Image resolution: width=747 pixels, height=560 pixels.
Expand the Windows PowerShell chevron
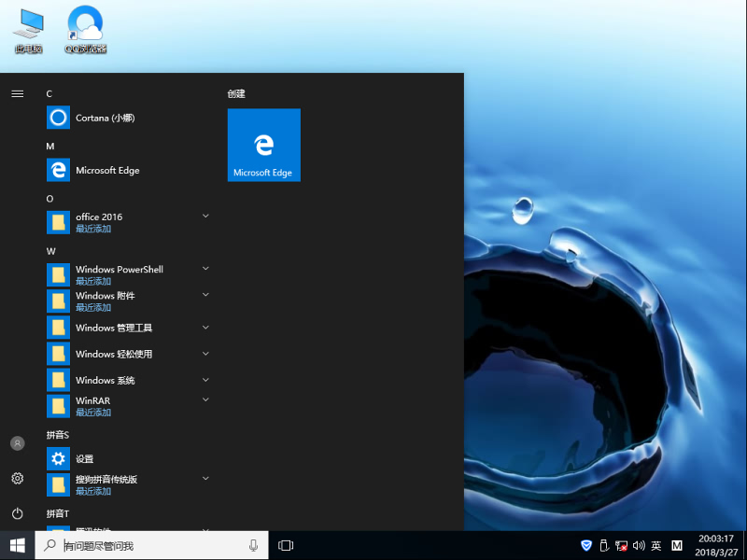(x=205, y=269)
